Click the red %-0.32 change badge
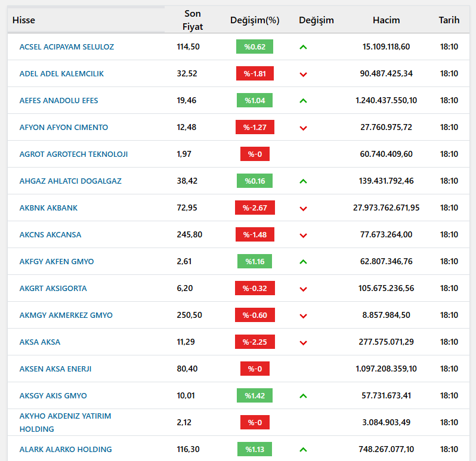This screenshot has height=461, width=476. [x=255, y=288]
